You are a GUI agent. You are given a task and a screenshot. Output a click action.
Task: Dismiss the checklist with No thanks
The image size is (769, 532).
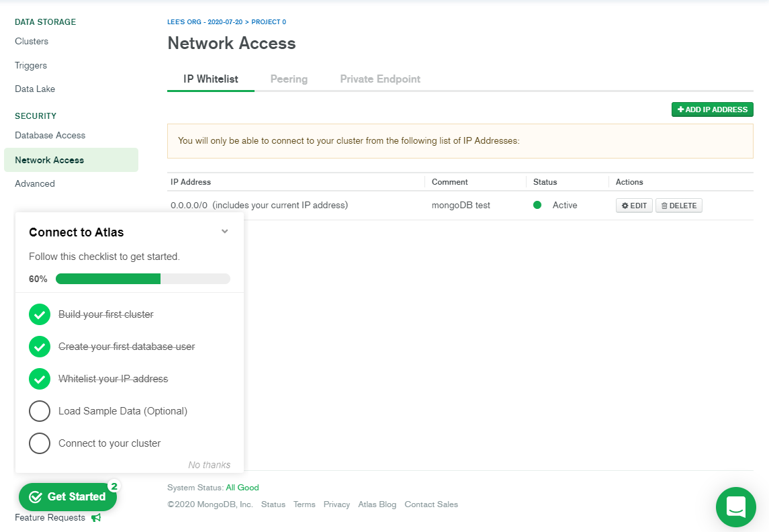[x=210, y=465]
